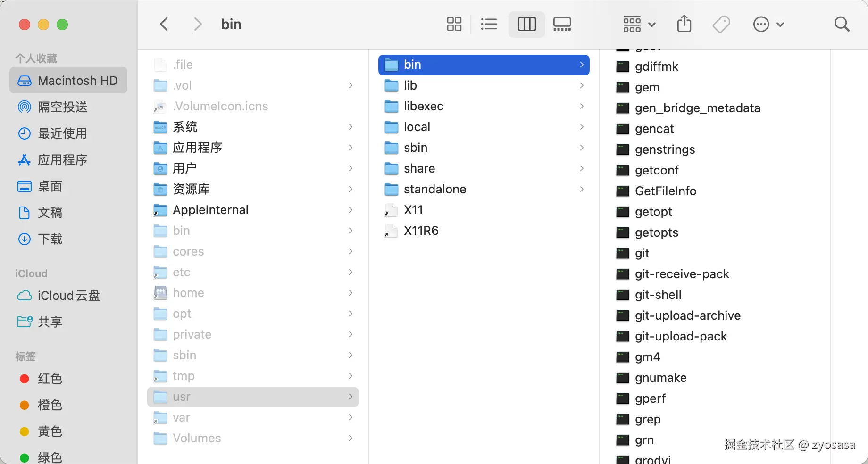Select the gdiffmk executable
The image size is (868, 464).
tap(715, 66)
